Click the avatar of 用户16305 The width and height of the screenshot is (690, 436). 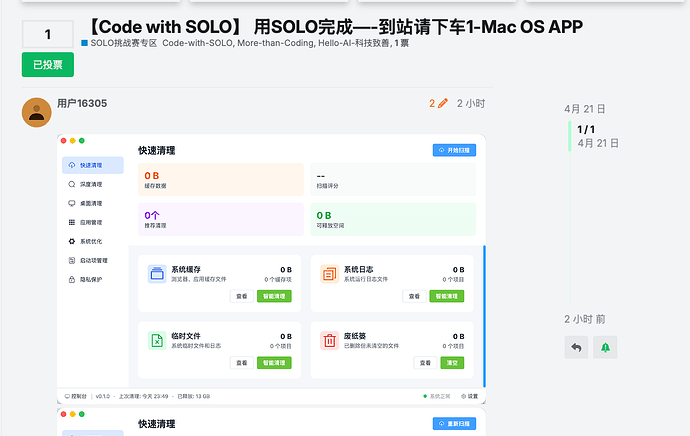(x=37, y=112)
